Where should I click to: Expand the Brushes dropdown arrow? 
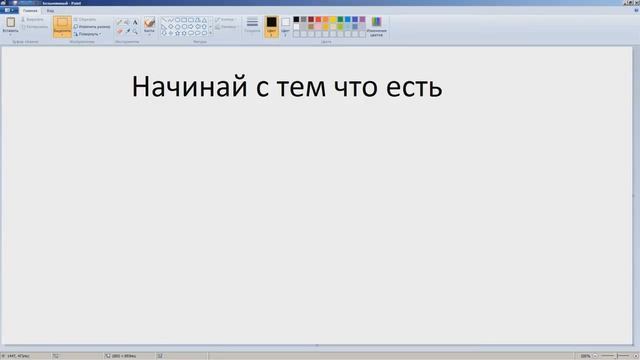(149, 35)
